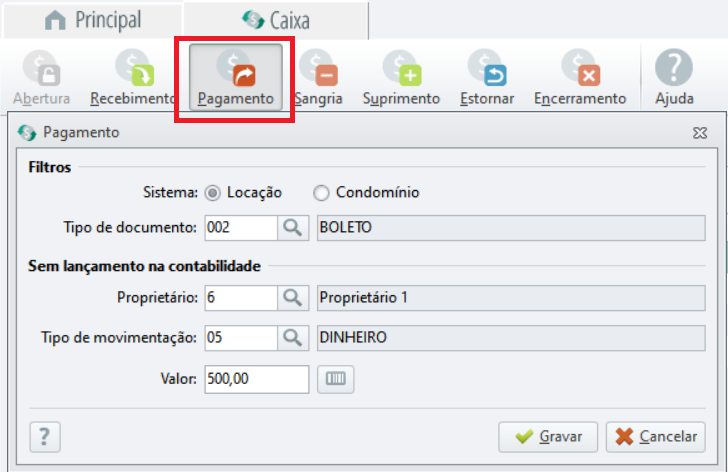Image resolution: width=728 pixels, height=472 pixels.
Task: Click the barcode reader button beside Valor
Action: pyautogui.click(x=336, y=379)
